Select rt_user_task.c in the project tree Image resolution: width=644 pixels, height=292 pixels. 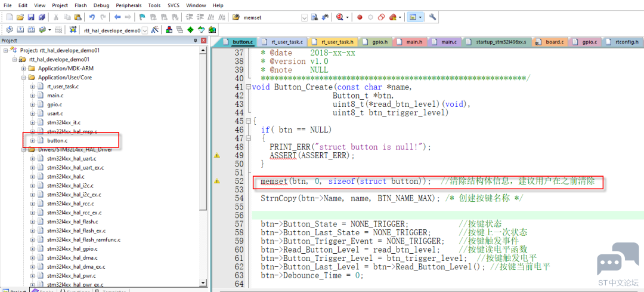pos(63,87)
